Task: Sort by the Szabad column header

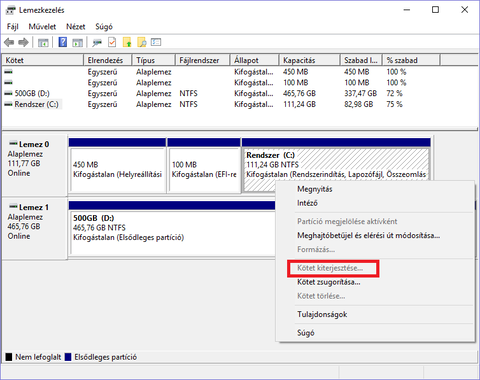Action: (362, 60)
